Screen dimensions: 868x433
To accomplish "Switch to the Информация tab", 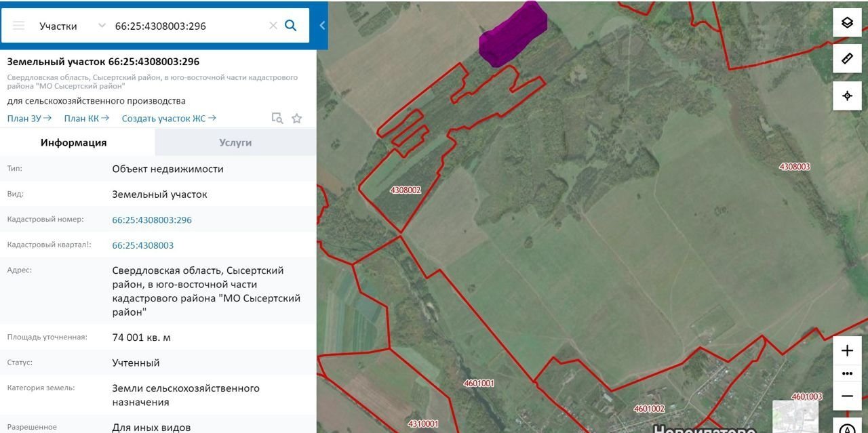I will coord(73,142).
